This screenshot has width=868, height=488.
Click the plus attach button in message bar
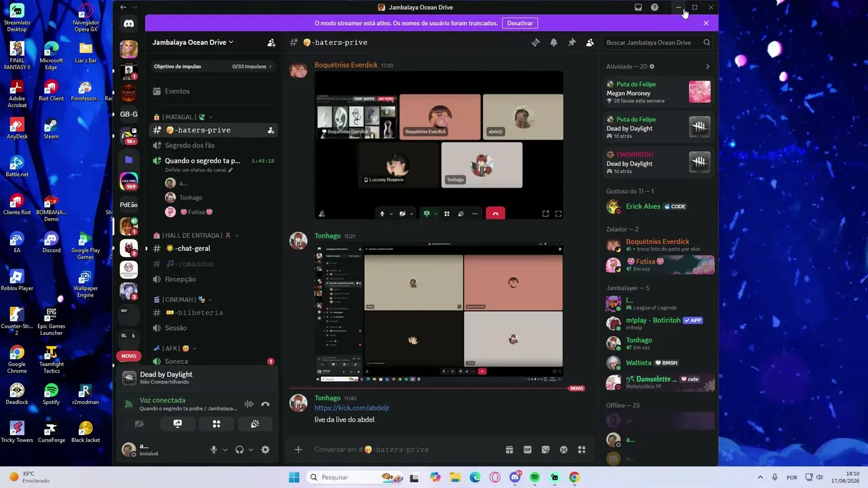298,449
